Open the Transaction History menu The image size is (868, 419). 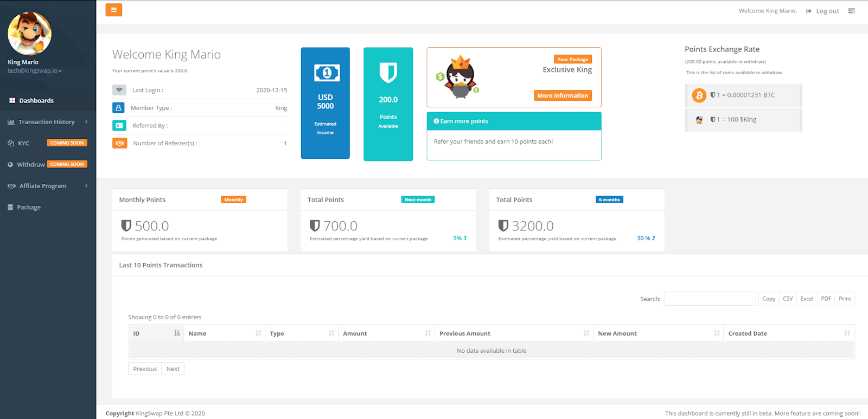tap(48, 122)
